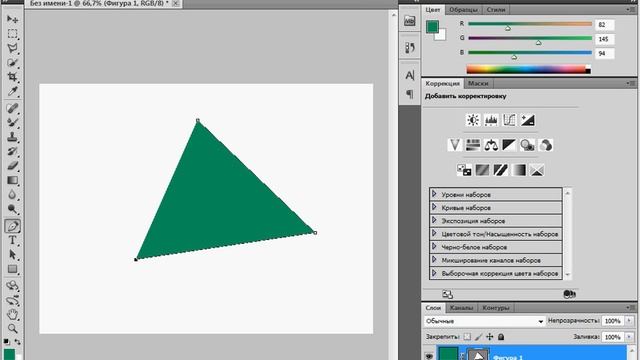640x360 pixels.
Task: Switch to Маски tab
Action: pyautogui.click(x=478, y=83)
